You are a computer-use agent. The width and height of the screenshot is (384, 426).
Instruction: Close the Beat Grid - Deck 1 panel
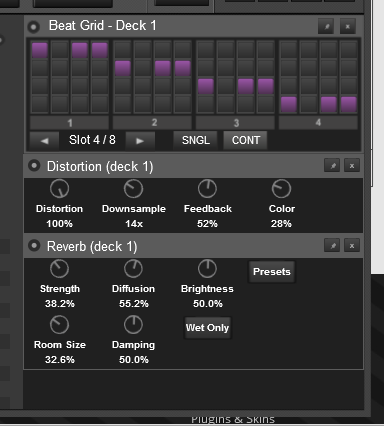348,26
